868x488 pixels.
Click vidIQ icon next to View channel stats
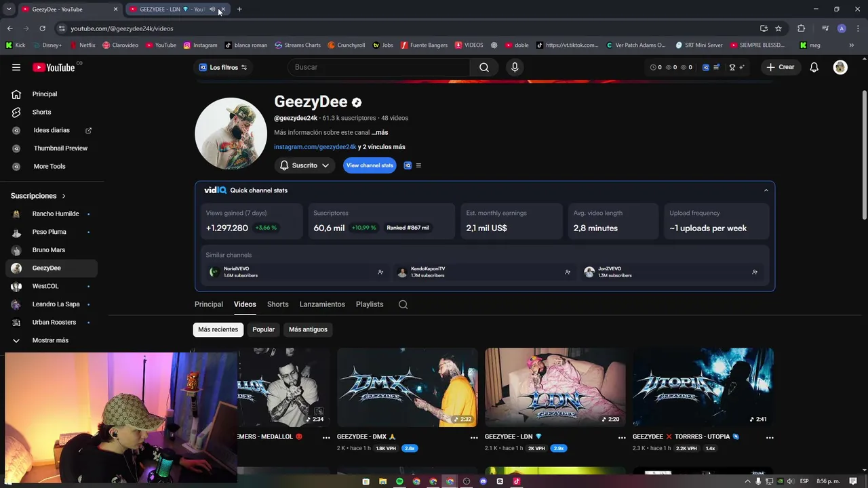(x=408, y=165)
